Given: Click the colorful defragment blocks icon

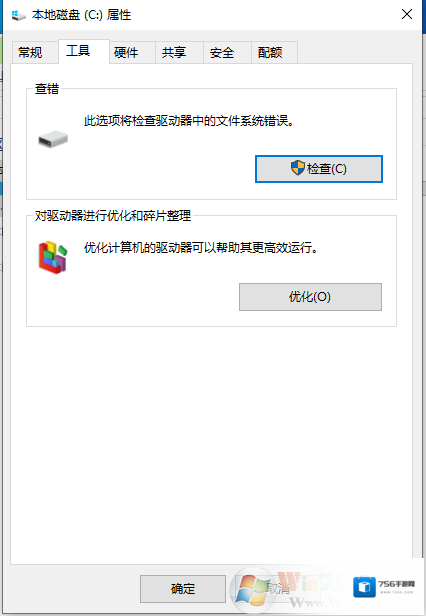Looking at the screenshot, I should pyautogui.click(x=53, y=257).
